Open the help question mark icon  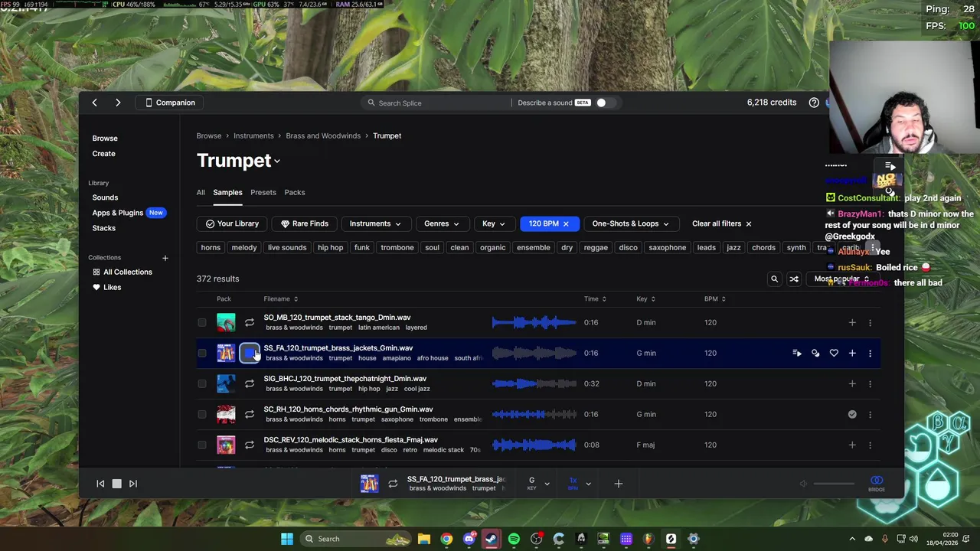[814, 103]
